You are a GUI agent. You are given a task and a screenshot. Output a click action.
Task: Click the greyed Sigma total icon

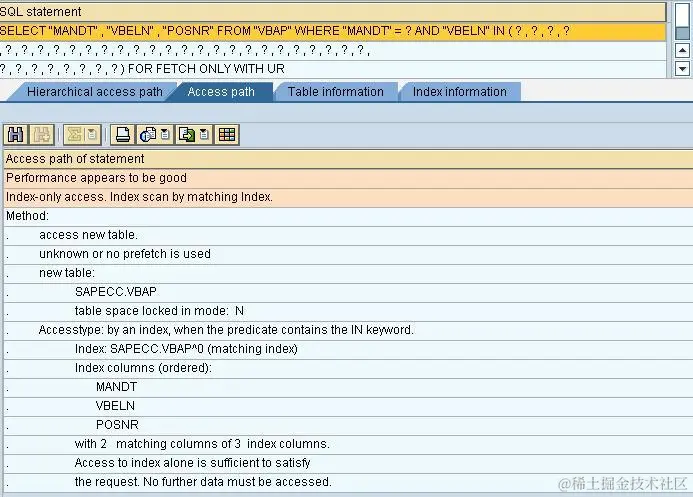click(74, 135)
